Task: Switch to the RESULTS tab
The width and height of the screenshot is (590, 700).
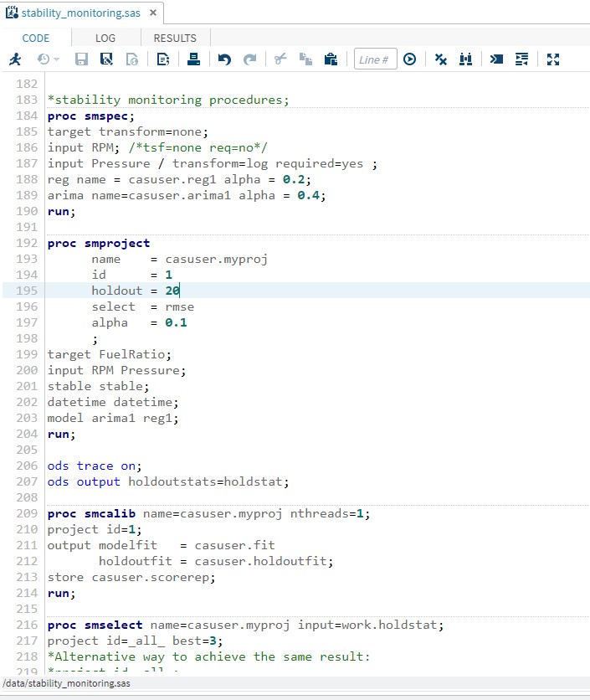Action: tap(175, 38)
